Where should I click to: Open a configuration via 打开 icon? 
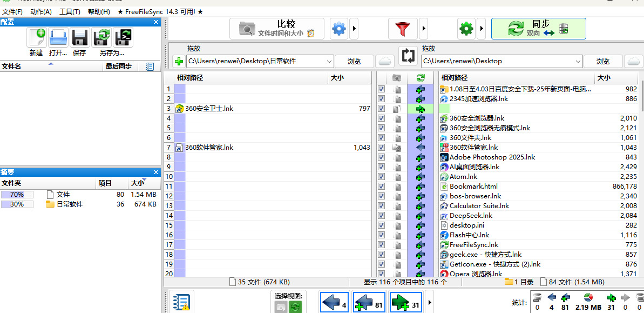point(58,38)
